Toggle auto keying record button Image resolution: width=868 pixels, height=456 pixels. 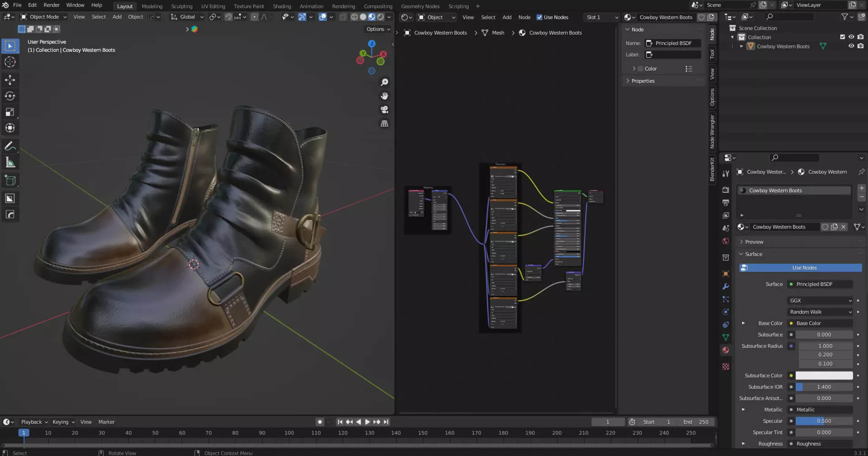coord(320,422)
